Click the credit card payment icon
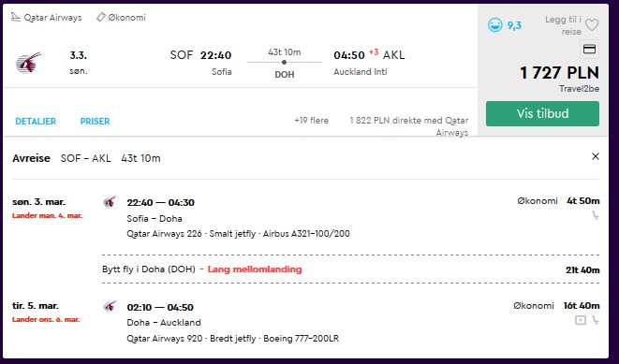This screenshot has height=364, width=619. coord(589,49)
